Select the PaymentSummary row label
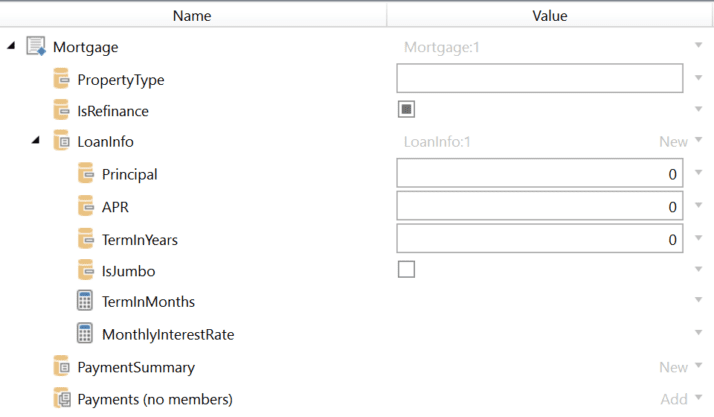714x417 pixels. click(x=136, y=367)
